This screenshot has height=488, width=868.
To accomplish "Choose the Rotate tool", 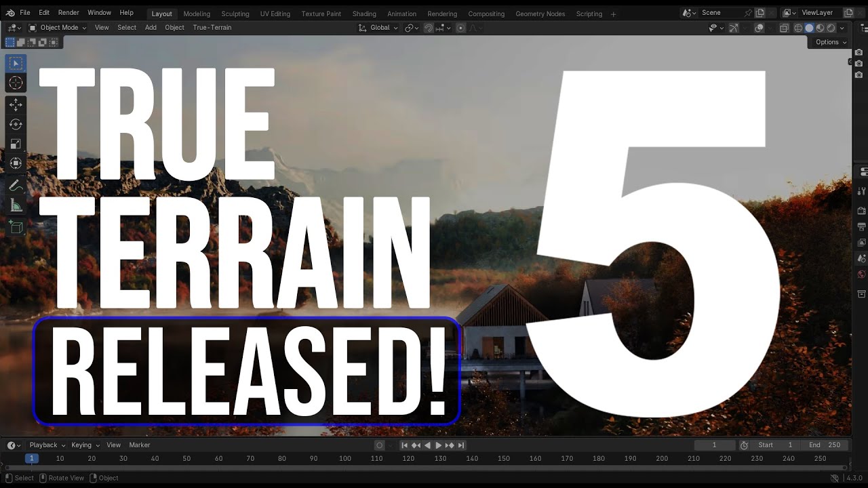I will [x=16, y=125].
